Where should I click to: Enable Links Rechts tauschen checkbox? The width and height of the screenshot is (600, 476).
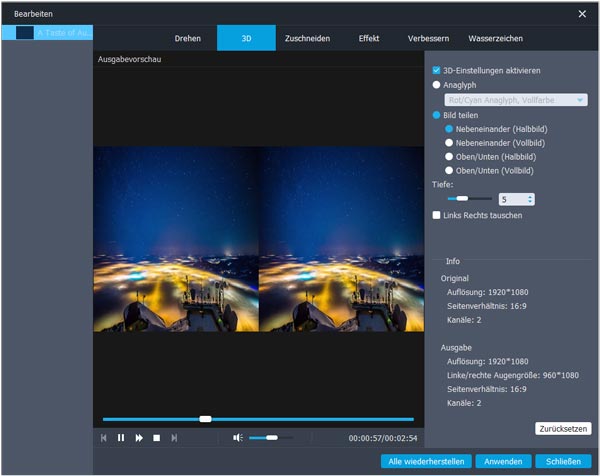tap(437, 215)
